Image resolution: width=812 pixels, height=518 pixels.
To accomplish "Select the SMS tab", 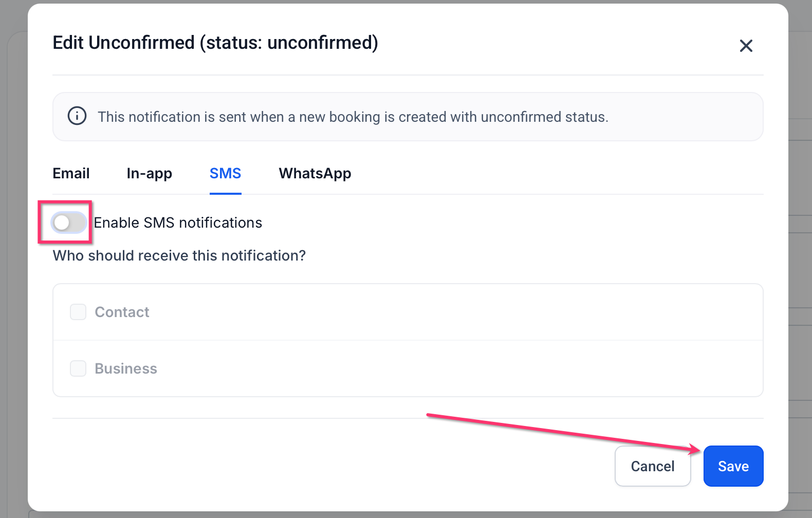I will tap(225, 174).
